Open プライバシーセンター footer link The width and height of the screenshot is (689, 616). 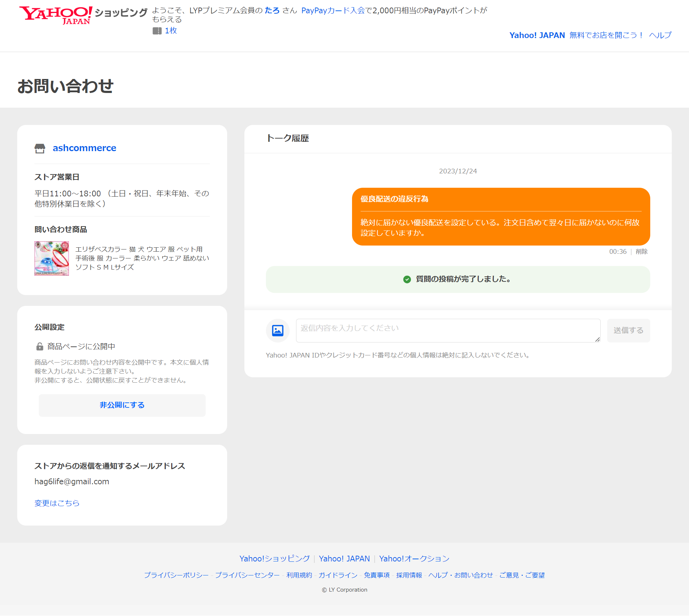coord(247,575)
